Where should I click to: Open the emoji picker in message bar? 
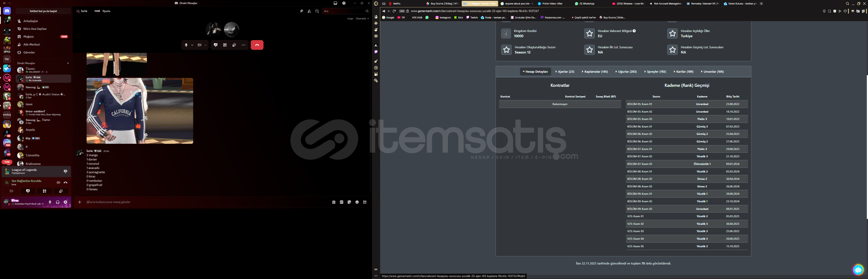point(357,202)
